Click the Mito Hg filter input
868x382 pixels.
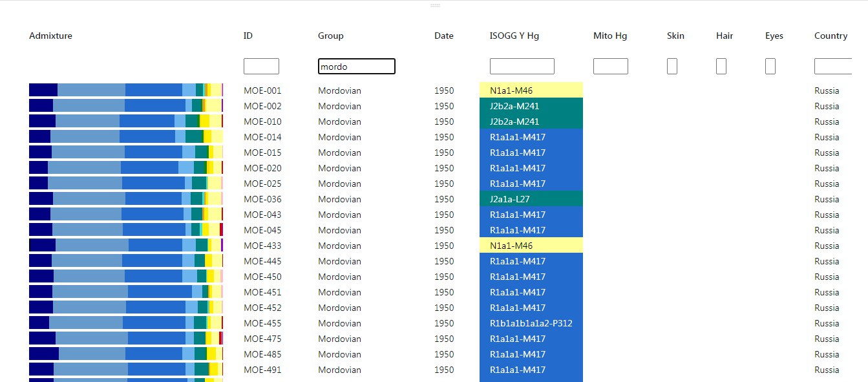(x=611, y=66)
